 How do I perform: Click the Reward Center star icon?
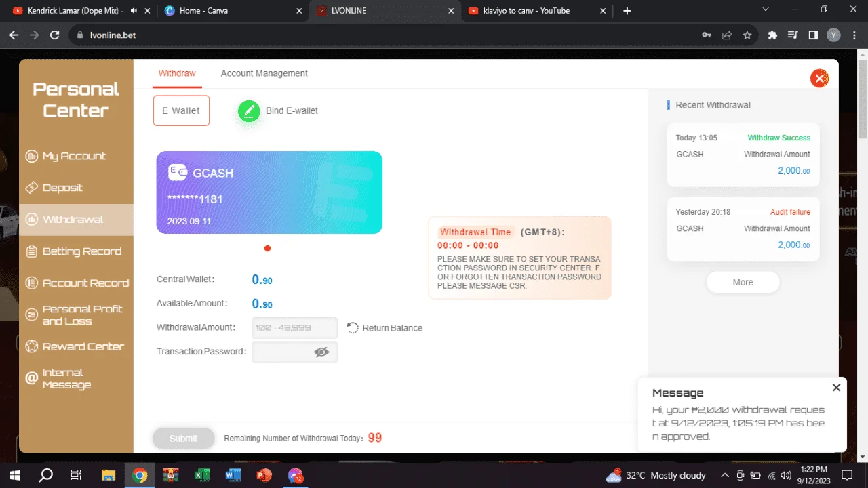coord(31,346)
